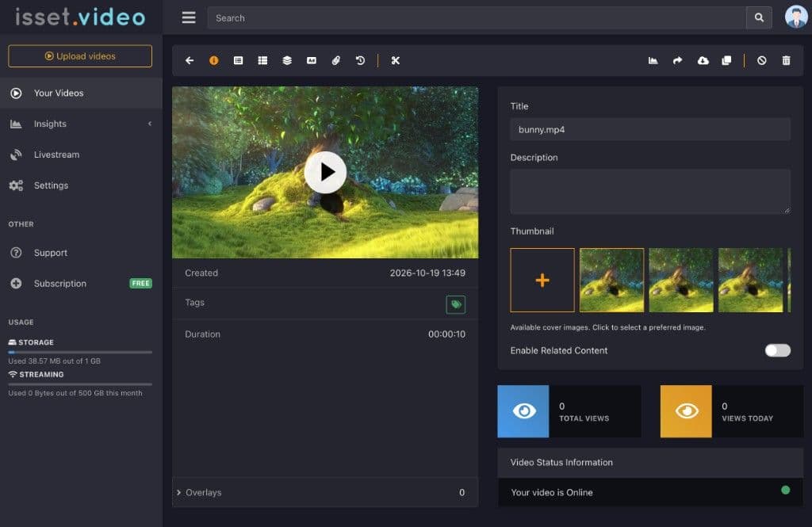Viewport: 812px width, 527px height.
Task: Open Settings in sidebar
Action: pyautogui.click(x=81, y=185)
